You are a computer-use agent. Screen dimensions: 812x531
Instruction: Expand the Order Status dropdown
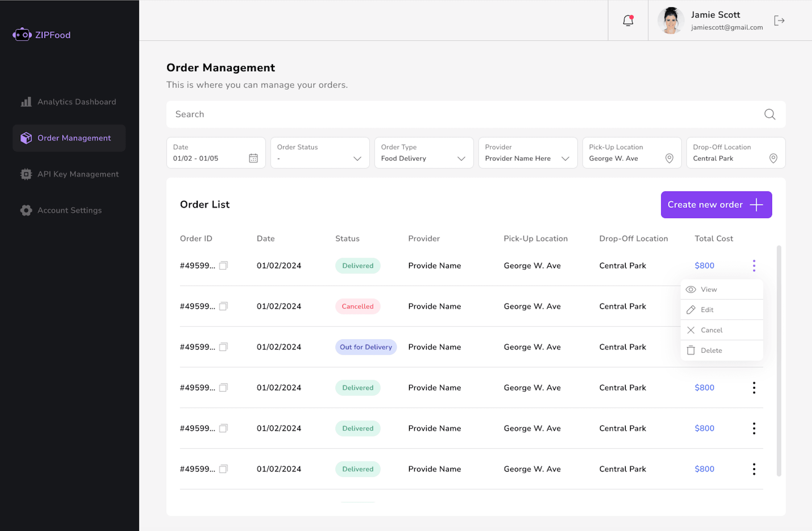tap(358, 158)
